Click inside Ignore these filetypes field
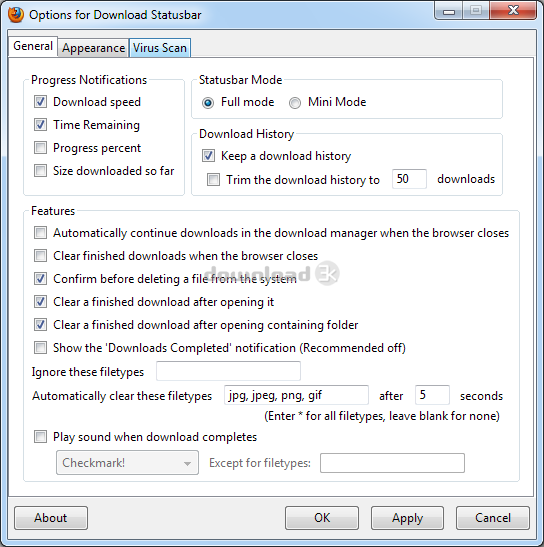This screenshot has height=547, width=544. point(228,371)
